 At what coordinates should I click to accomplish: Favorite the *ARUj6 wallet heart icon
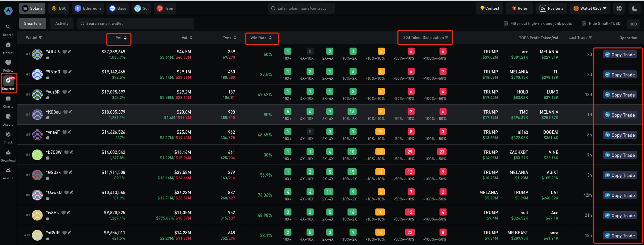click(x=64, y=52)
